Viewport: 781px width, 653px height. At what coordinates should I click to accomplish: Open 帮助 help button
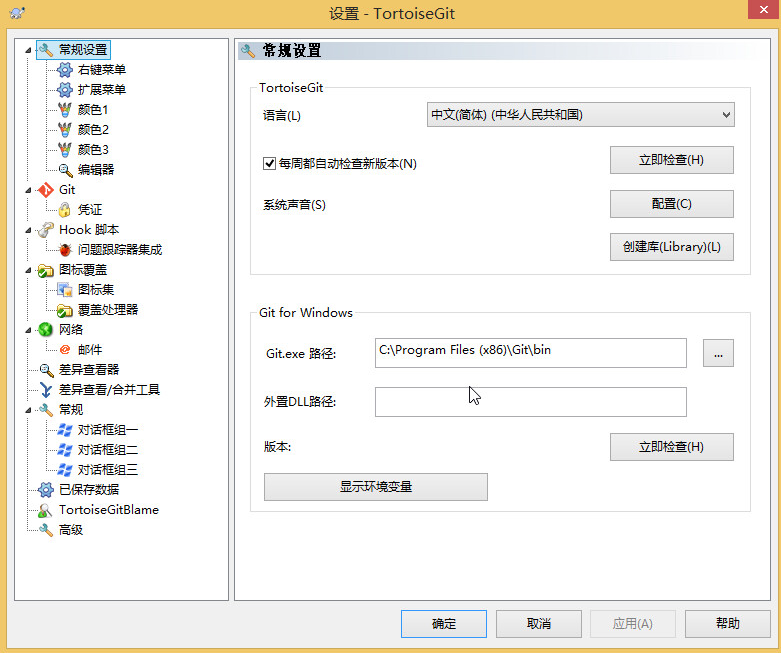click(x=728, y=624)
